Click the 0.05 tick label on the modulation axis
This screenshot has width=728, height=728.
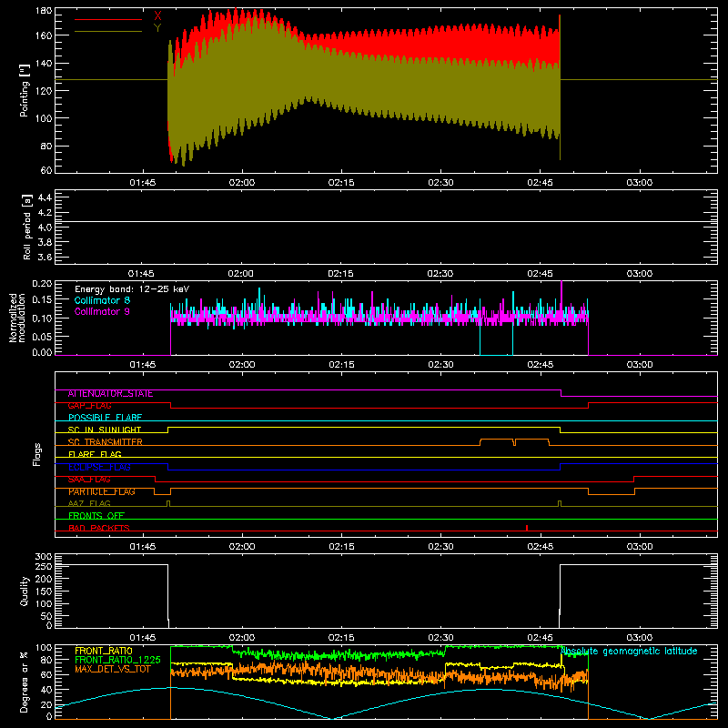coord(42,336)
